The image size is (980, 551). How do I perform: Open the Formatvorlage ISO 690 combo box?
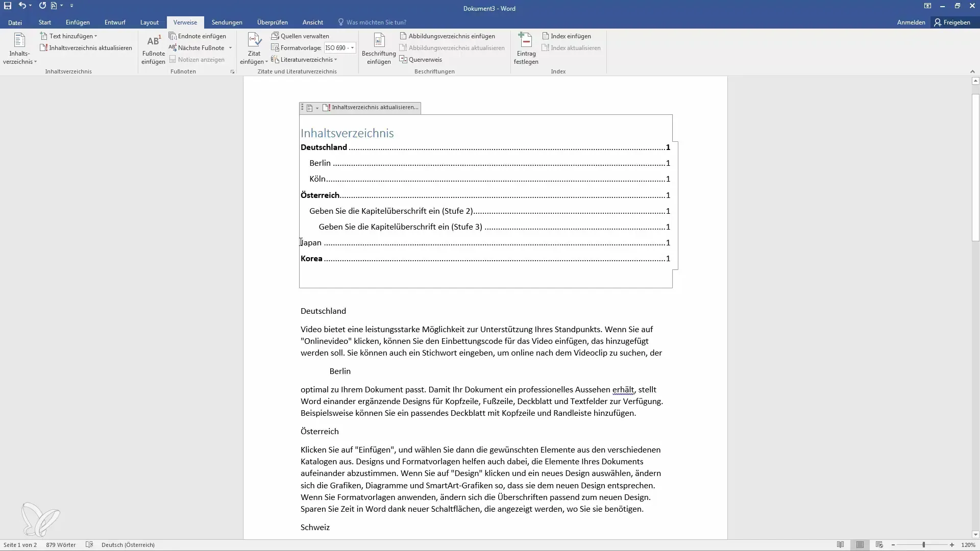(340, 48)
